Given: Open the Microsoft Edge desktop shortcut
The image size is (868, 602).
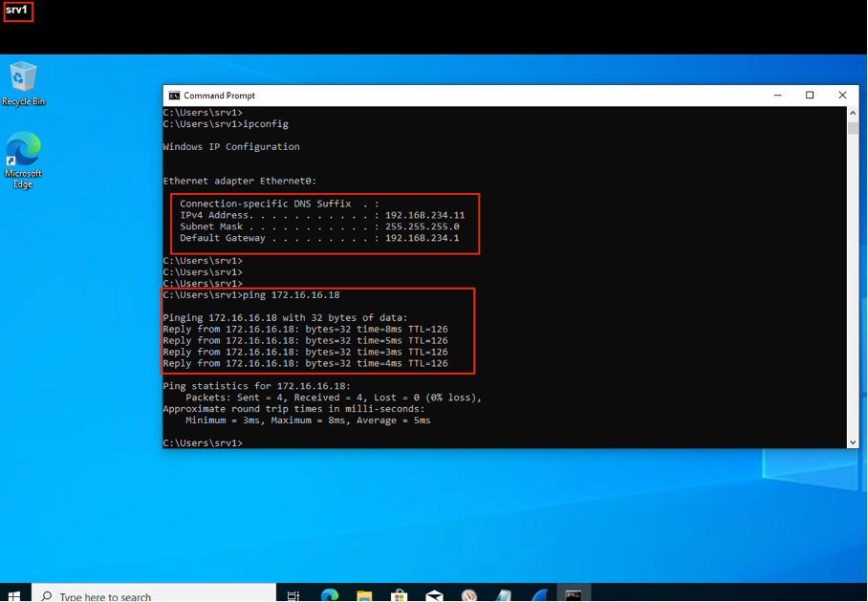Looking at the screenshot, I should 23,159.
